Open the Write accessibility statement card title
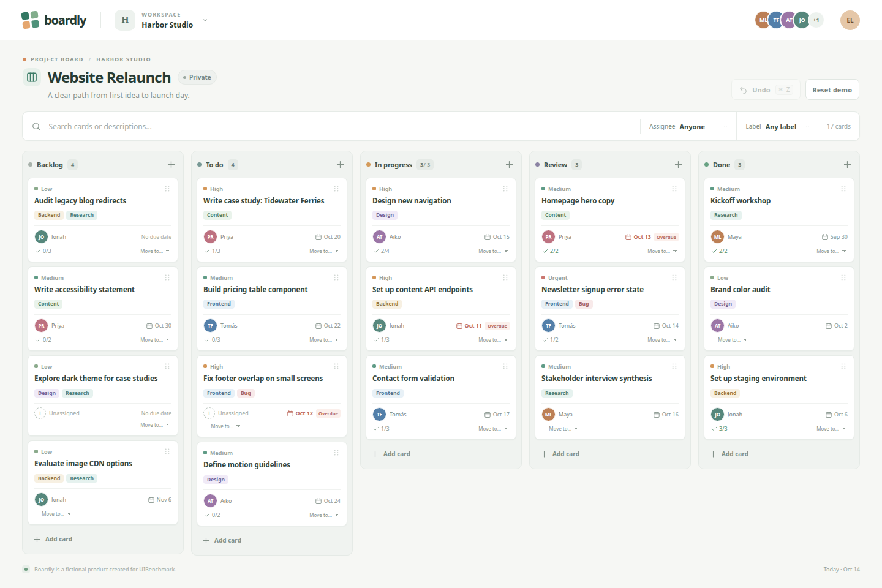Image resolution: width=882 pixels, height=588 pixels. tap(85, 290)
